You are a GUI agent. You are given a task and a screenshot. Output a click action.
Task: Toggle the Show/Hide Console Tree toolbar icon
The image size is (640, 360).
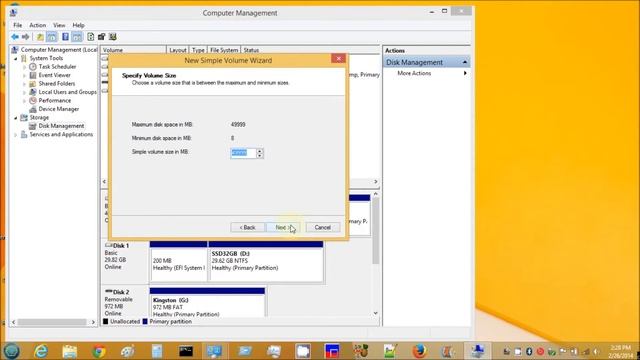click(x=52, y=37)
